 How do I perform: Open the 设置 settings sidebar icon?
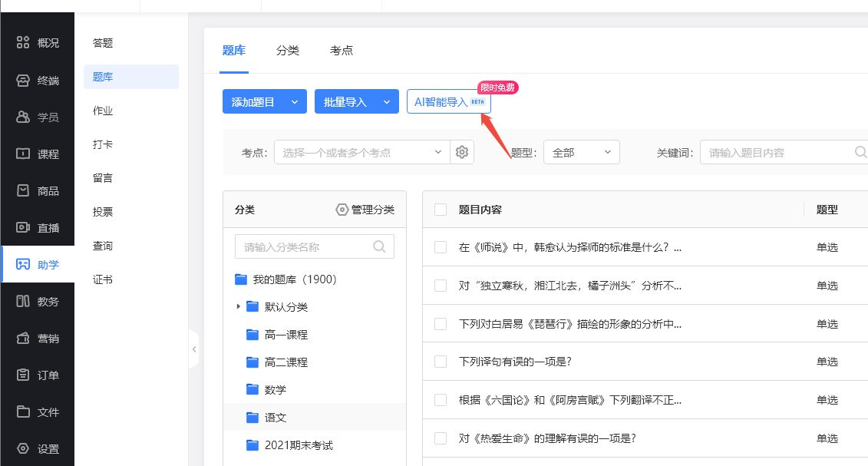[23, 449]
